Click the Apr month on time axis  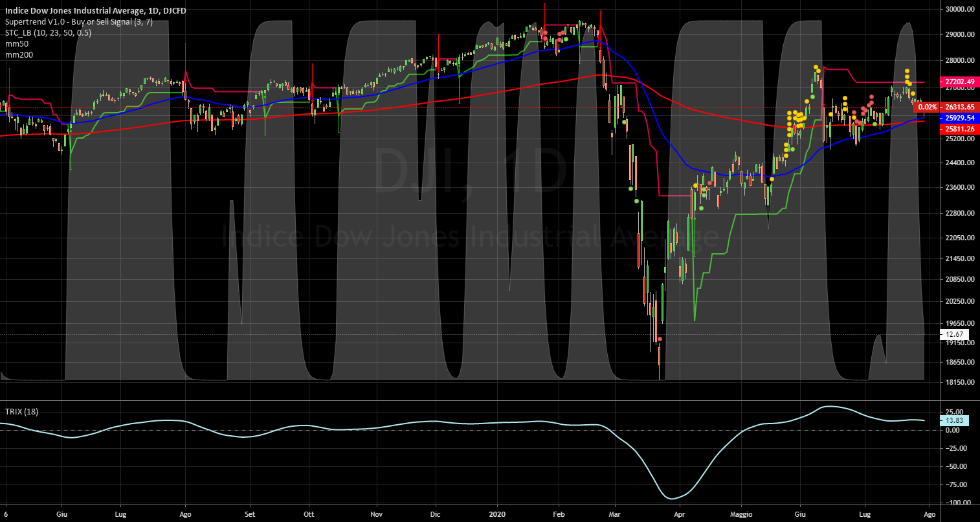678,514
